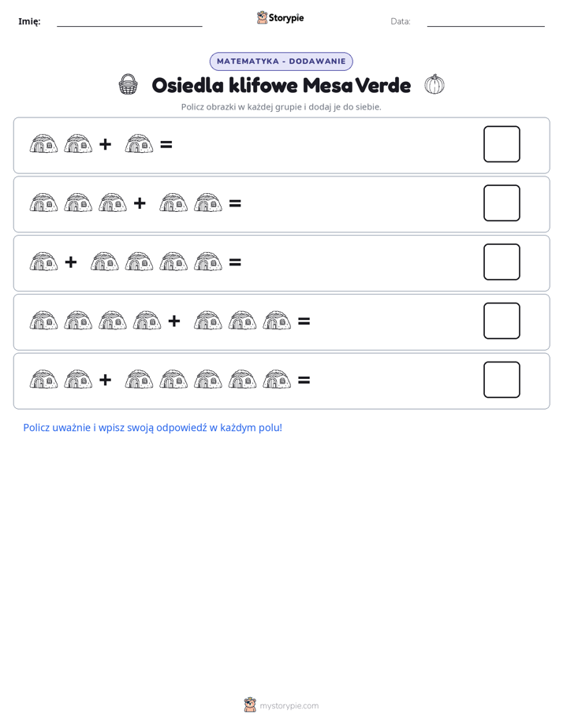Click the Osiedla klifowe Mesa Verde heading
The image size is (563, 728).
click(x=281, y=85)
